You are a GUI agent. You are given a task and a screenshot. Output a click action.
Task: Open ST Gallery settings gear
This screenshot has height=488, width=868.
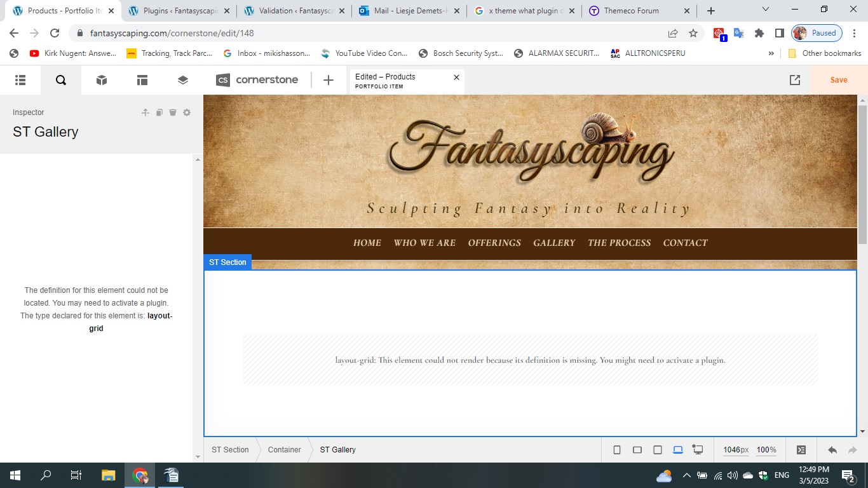[x=187, y=112]
